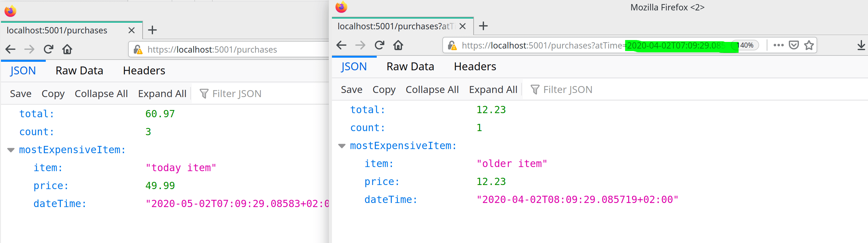The width and height of the screenshot is (868, 243).
Task: Click Save button in right JSON viewer
Action: [x=351, y=90]
